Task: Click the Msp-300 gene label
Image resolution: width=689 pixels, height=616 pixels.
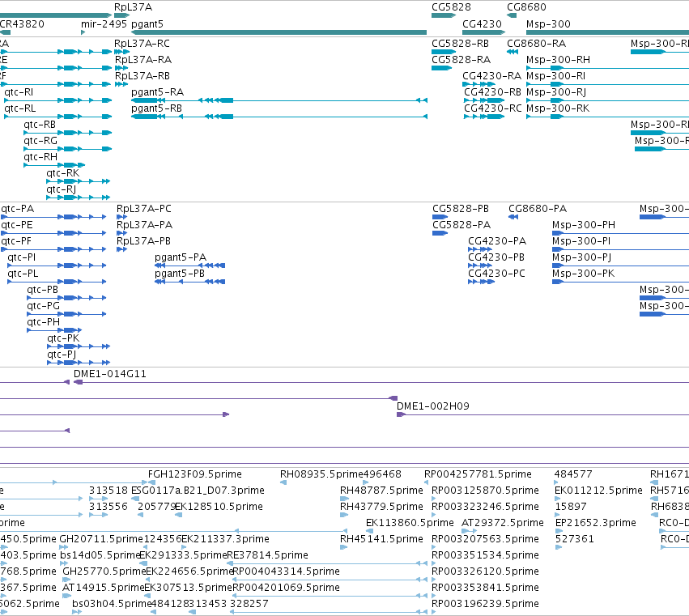Action: pos(548,23)
